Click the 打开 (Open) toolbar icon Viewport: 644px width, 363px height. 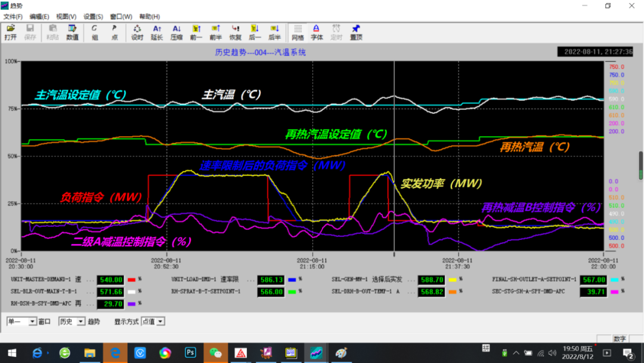pyautogui.click(x=10, y=32)
